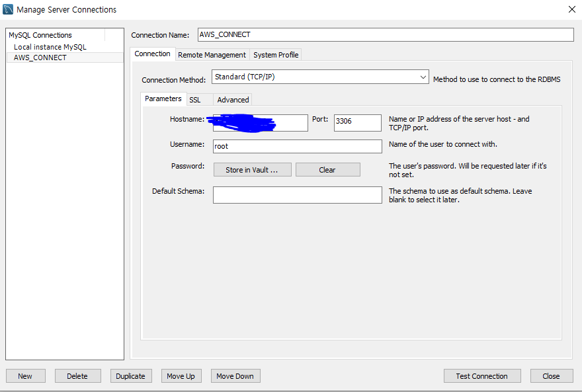Open the Advanced sub-tab
Viewport: 582px width, 392px height.
pos(233,100)
